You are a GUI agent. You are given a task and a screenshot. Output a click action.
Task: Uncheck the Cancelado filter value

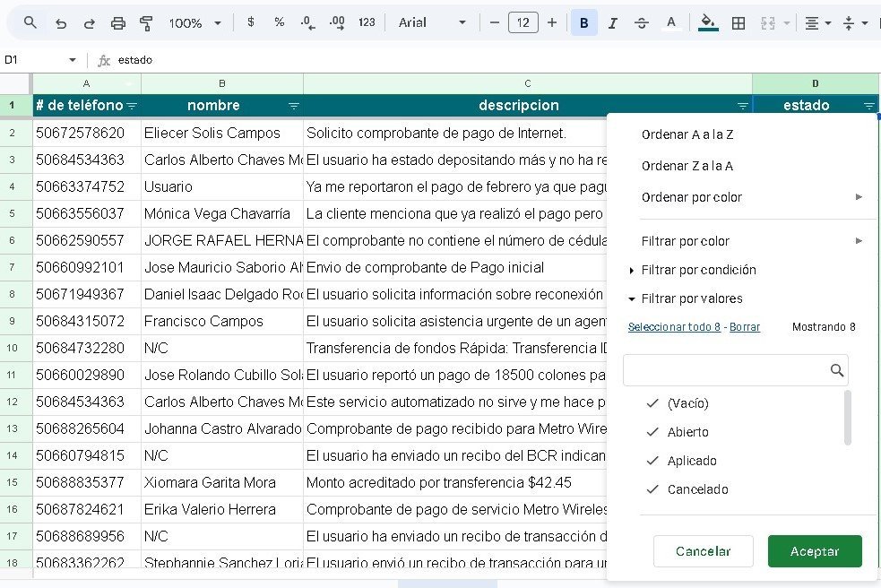(x=653, y=489)
